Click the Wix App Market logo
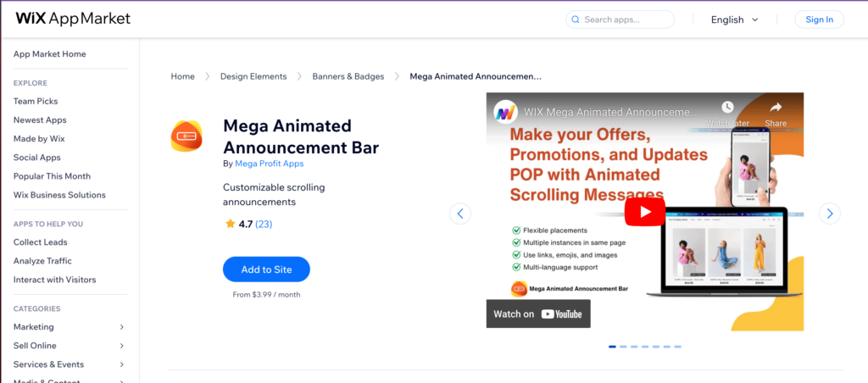 coord(73,19)
